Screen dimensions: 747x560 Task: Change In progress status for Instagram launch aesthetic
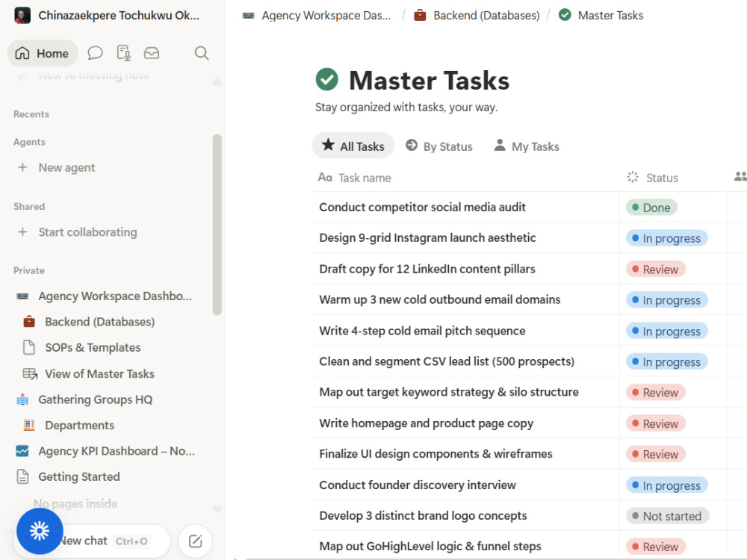point(666,238)
